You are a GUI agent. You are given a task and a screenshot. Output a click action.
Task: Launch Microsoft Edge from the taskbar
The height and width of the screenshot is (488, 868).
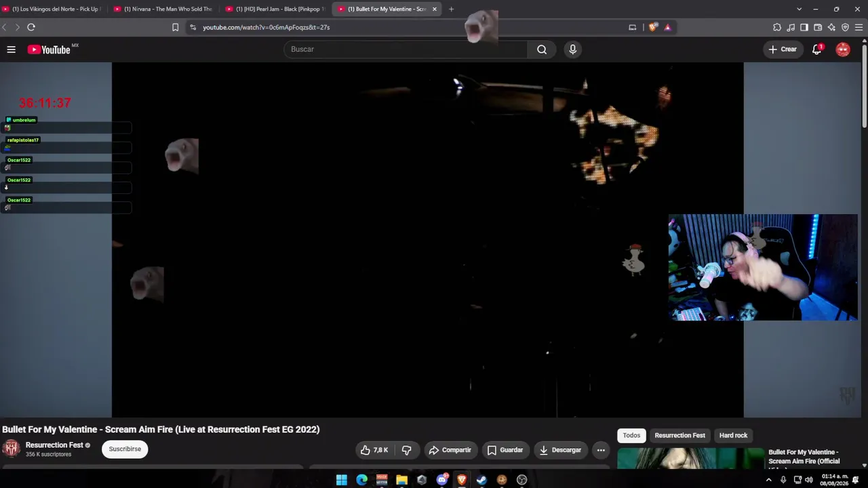coord(362,480)
